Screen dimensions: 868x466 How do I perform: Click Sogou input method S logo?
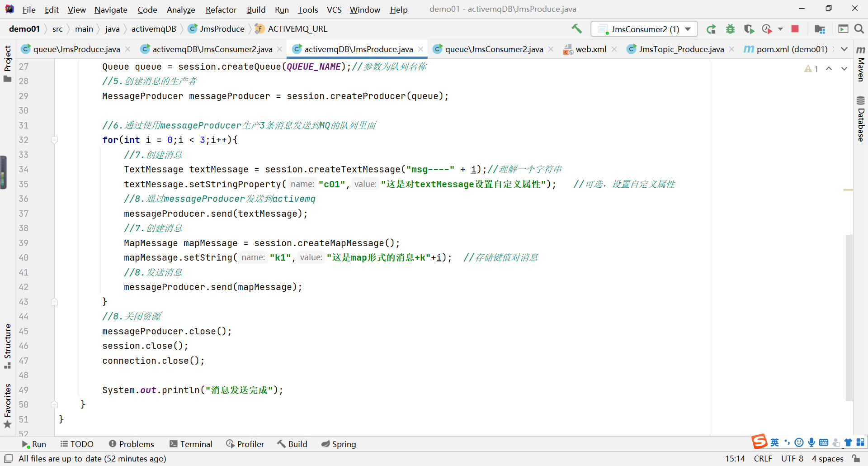click(x=759, y=442)
